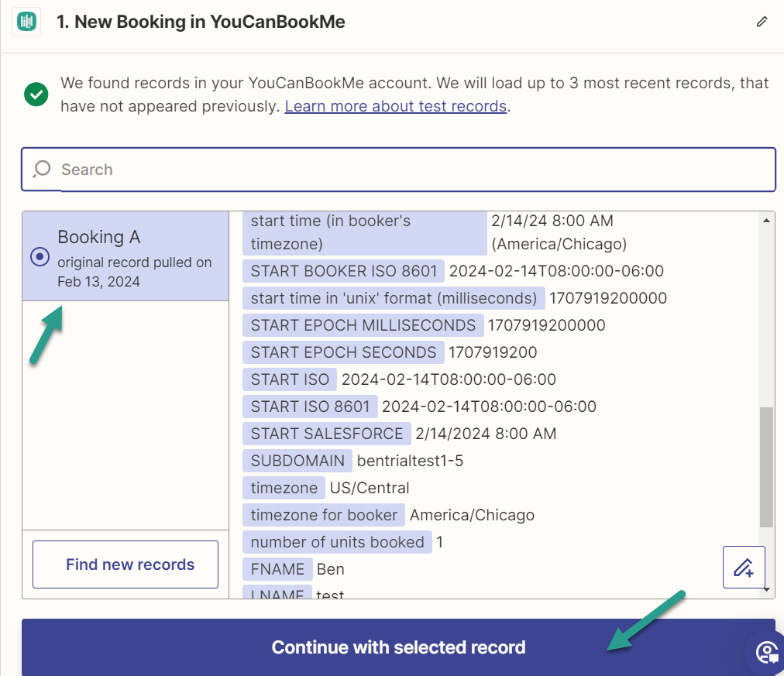The width and height of the screenshot is (784, 676).
Task: Click value bentrialtest1-5
Action: click(x=410, y=460)
